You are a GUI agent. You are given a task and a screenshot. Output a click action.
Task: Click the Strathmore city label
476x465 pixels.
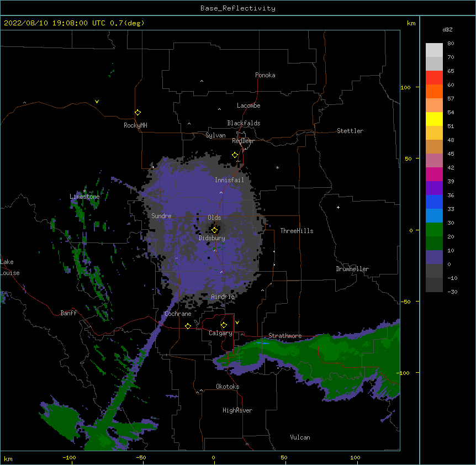click(285, 336)
